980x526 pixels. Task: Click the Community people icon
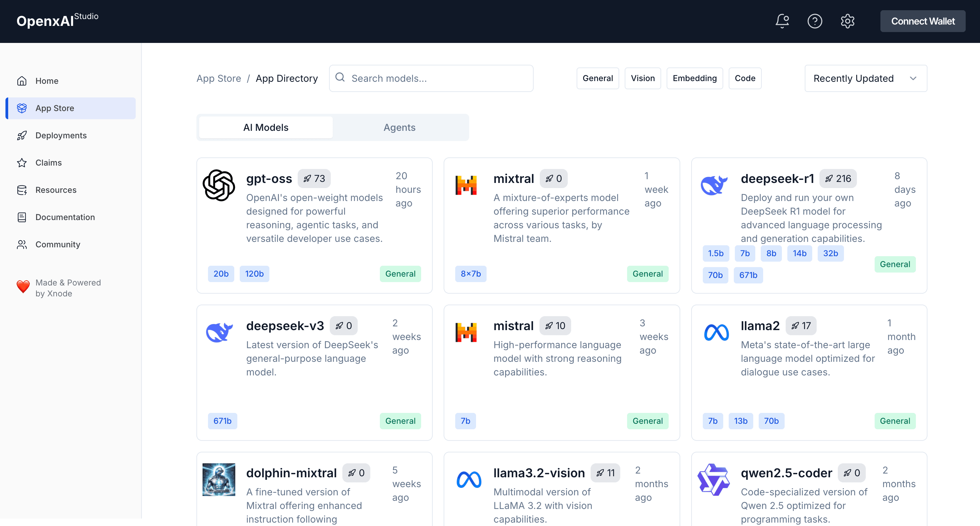pos(22,244)
